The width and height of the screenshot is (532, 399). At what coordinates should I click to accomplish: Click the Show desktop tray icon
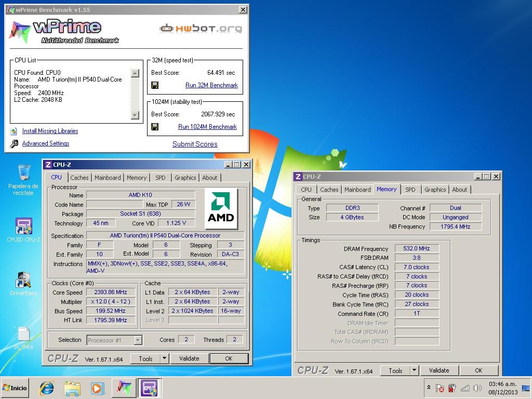526,388
